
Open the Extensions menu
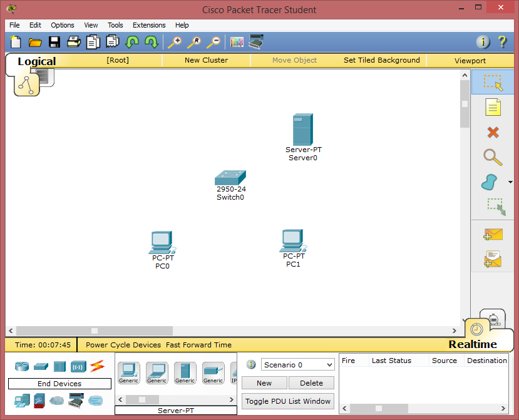pyautogui.click(x=149, y=25)
